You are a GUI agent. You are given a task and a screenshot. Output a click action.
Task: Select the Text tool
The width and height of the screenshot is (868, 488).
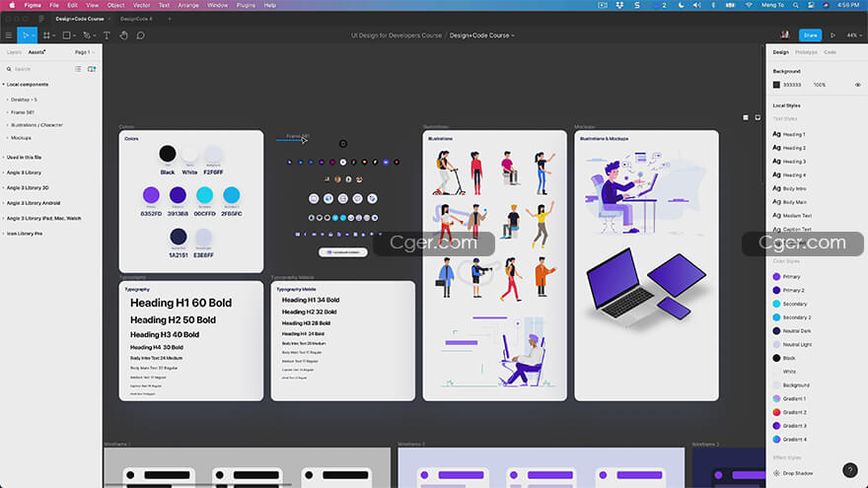[107, 35]
